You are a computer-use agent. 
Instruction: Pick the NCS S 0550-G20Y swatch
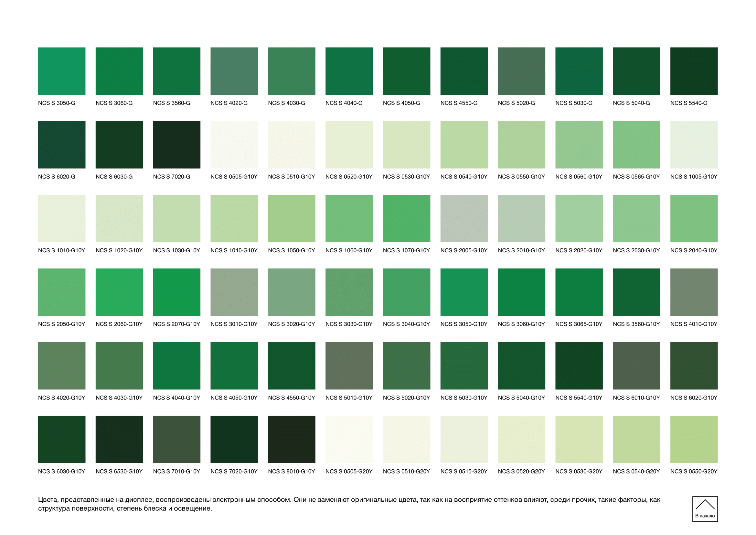point(694,440)
